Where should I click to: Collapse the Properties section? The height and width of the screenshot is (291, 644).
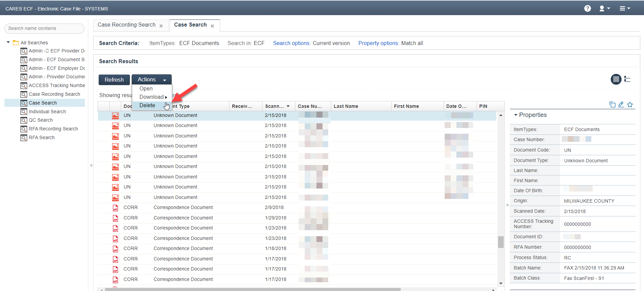coord(516,115)
